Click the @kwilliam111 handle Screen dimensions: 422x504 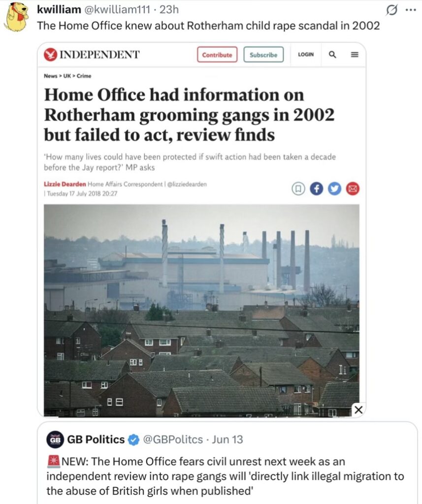tap(117, 10)
